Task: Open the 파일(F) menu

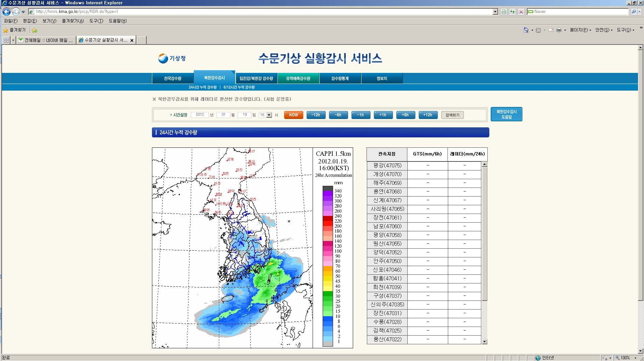Action: pos(11,21)
